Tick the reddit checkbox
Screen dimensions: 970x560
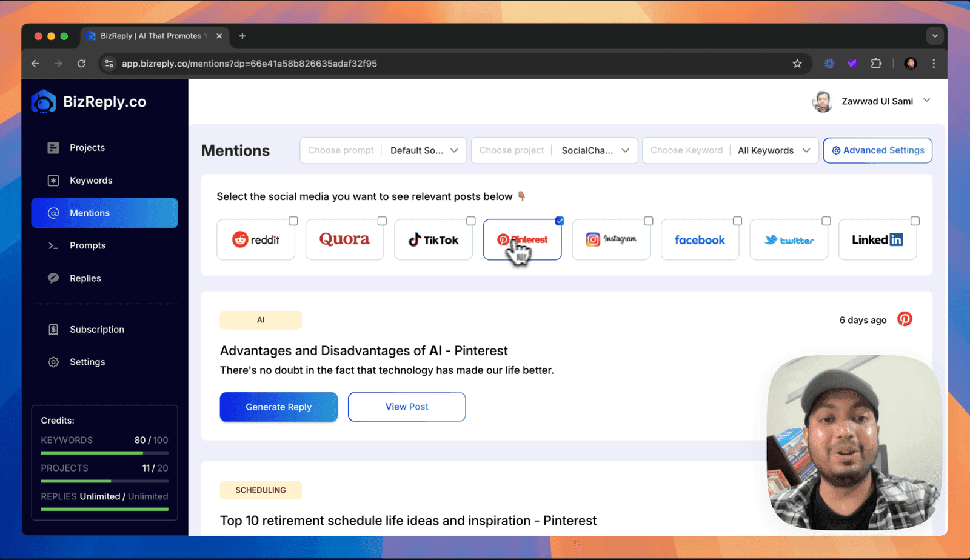[x=293, y=221]
